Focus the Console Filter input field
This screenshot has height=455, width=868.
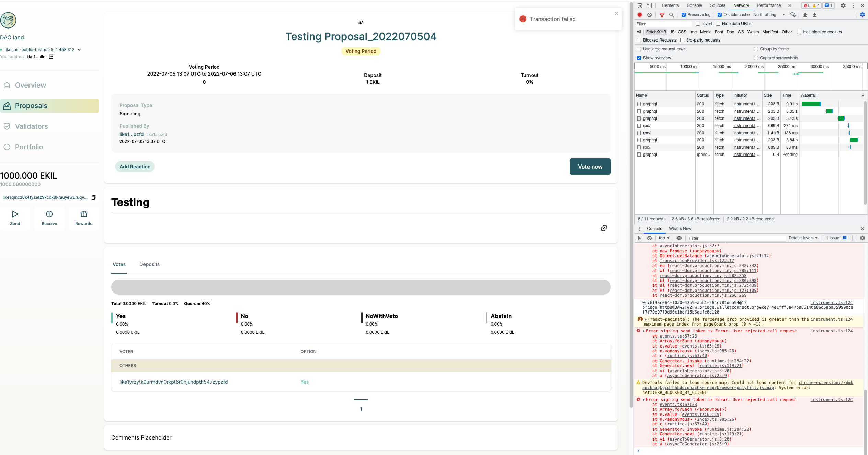pyautogui.click(x=736, y=238)
